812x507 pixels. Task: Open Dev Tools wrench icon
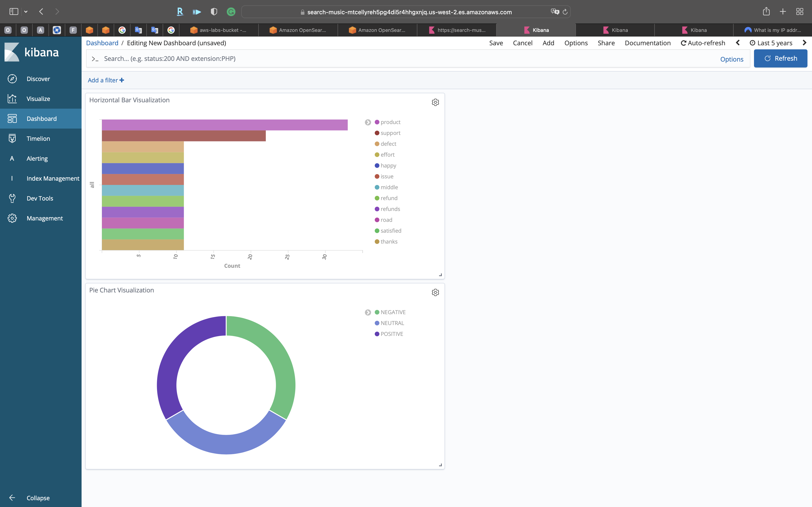pyautogui.click(x=12, y=198)
